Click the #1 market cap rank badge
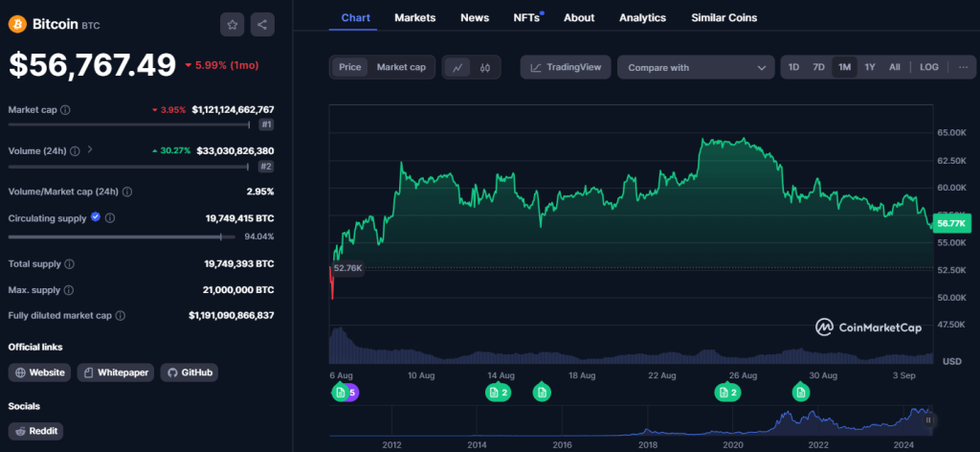The width and height of the screenshot is (980, 452). pyautogui.click(x=266, y=125)
